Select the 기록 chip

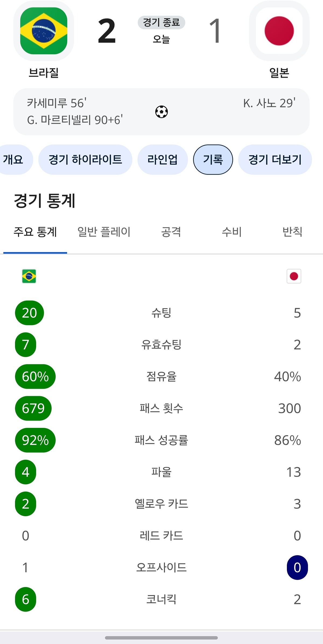pyautogui.click(x=213, y=160)
